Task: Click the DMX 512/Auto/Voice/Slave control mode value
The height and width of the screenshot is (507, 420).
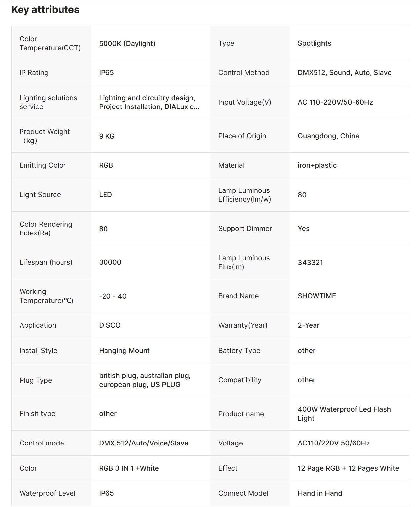Action: pos(144,443)
